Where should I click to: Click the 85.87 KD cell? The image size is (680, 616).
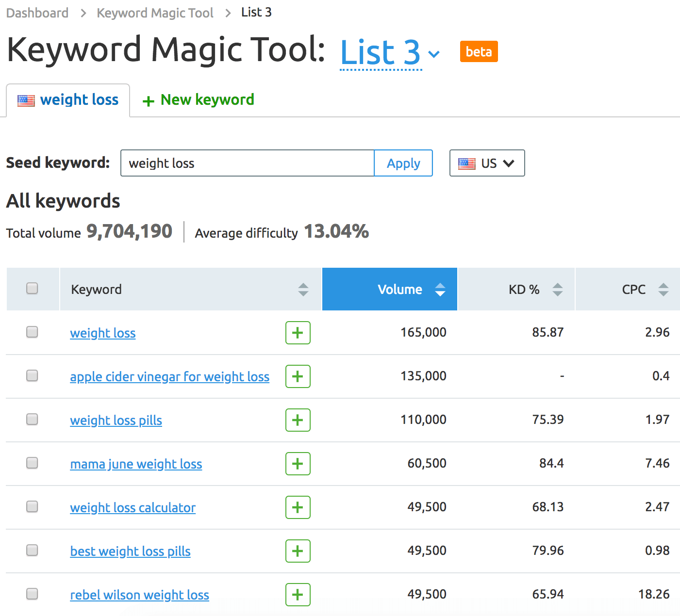548,332
